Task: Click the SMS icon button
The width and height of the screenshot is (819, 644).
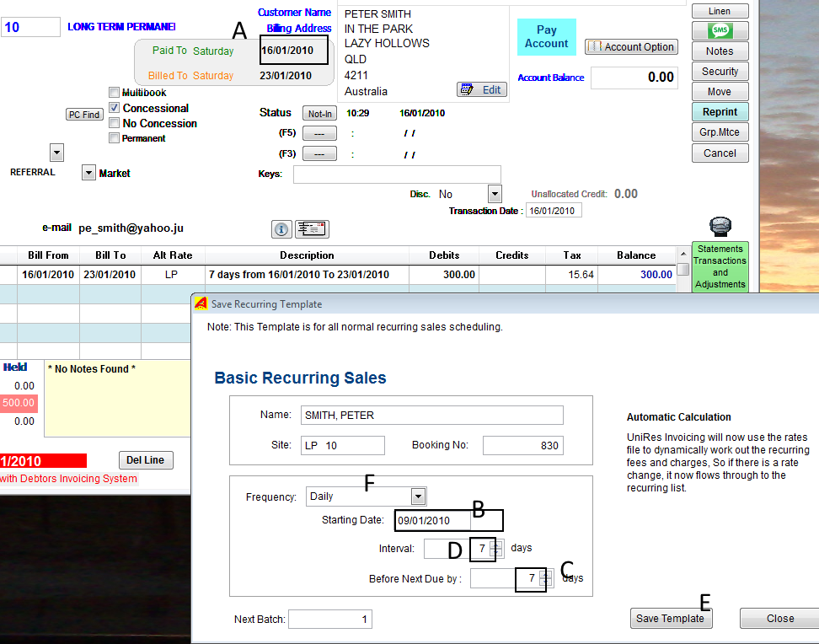Action: click(720, 31)
